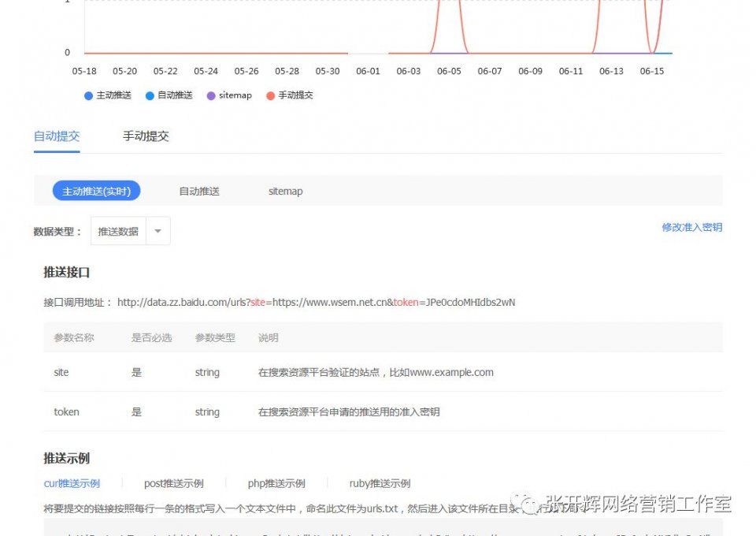756x536 pixels.
Task: Click the token row description text
Action: click(349, 412)
